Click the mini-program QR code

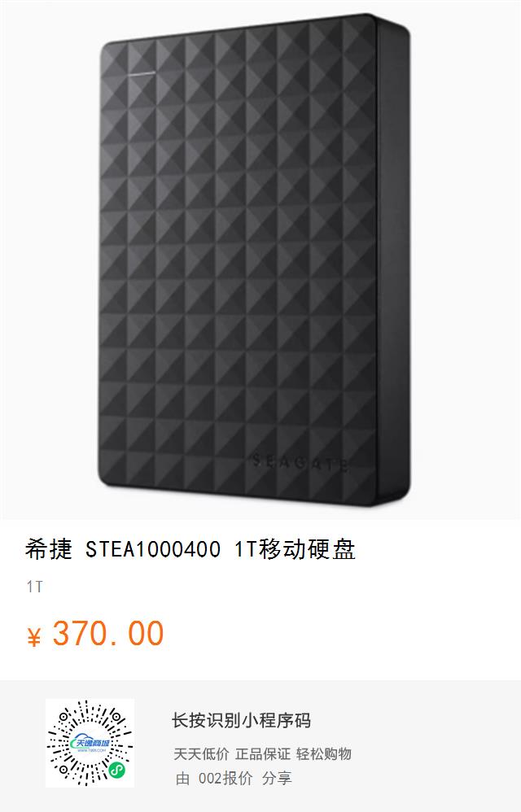pyautogui.click(x=90, y=743)
